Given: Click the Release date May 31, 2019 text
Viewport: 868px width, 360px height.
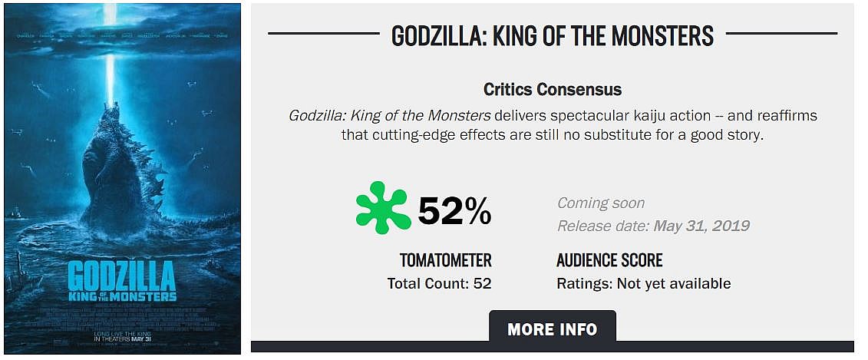Looking at the screenshot, I should (653, 226).
